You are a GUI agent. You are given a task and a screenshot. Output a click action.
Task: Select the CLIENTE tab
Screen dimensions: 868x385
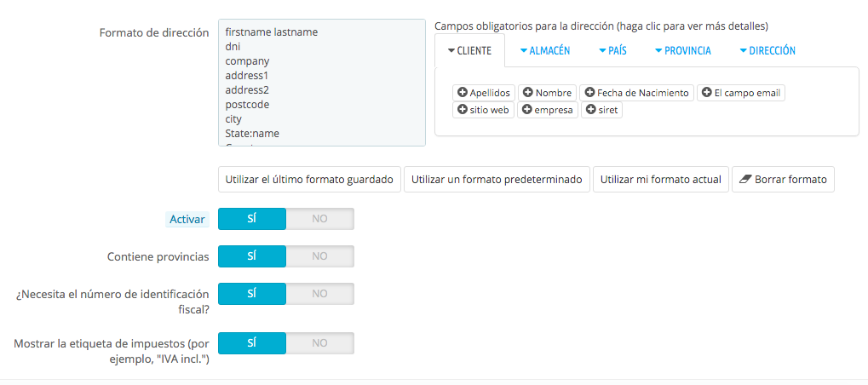point(469,51)
